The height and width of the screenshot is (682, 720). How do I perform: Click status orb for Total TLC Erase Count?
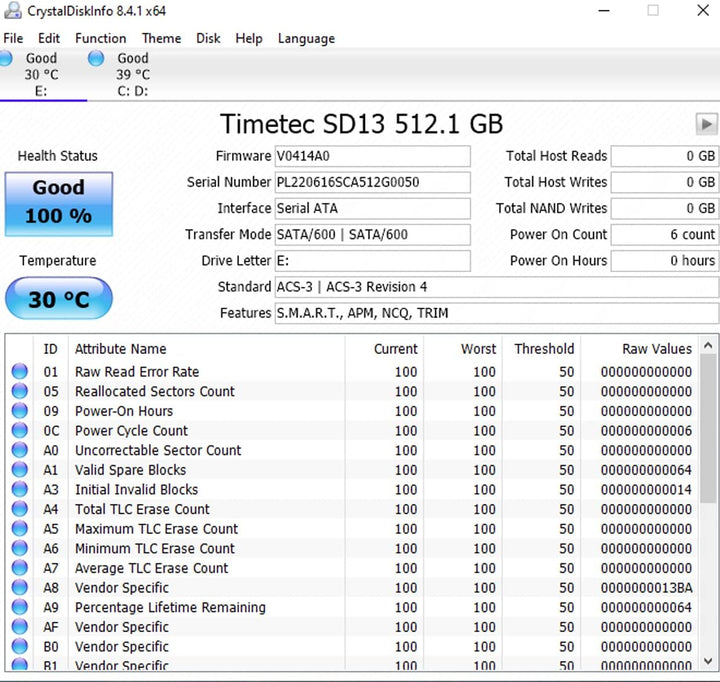(20, 508)
